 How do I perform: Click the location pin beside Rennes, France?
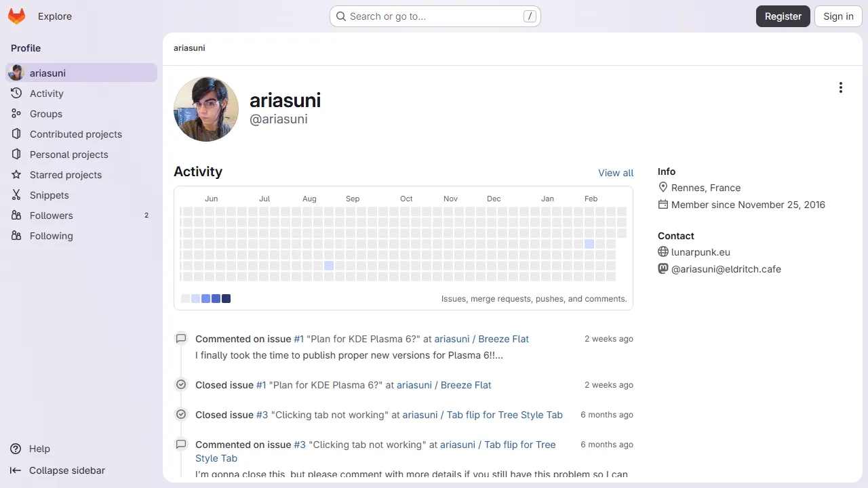point(663,188)
